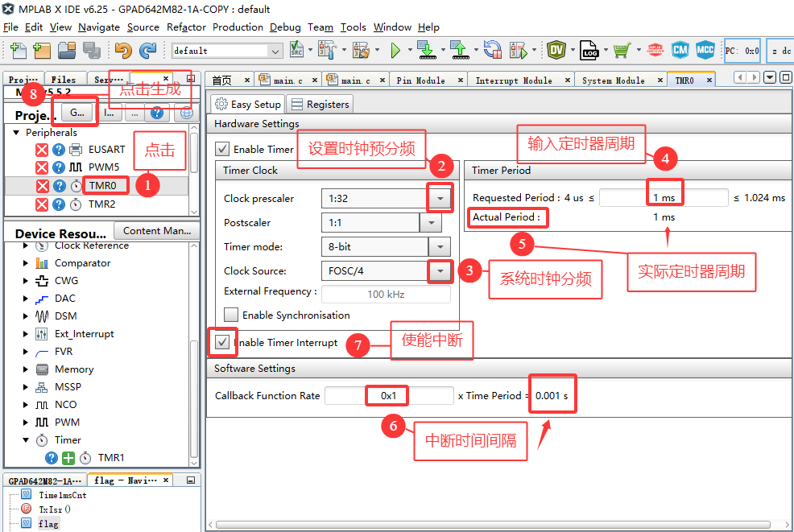Open the LOG file icon
The image size is (794, 532).
coord(589,50)
